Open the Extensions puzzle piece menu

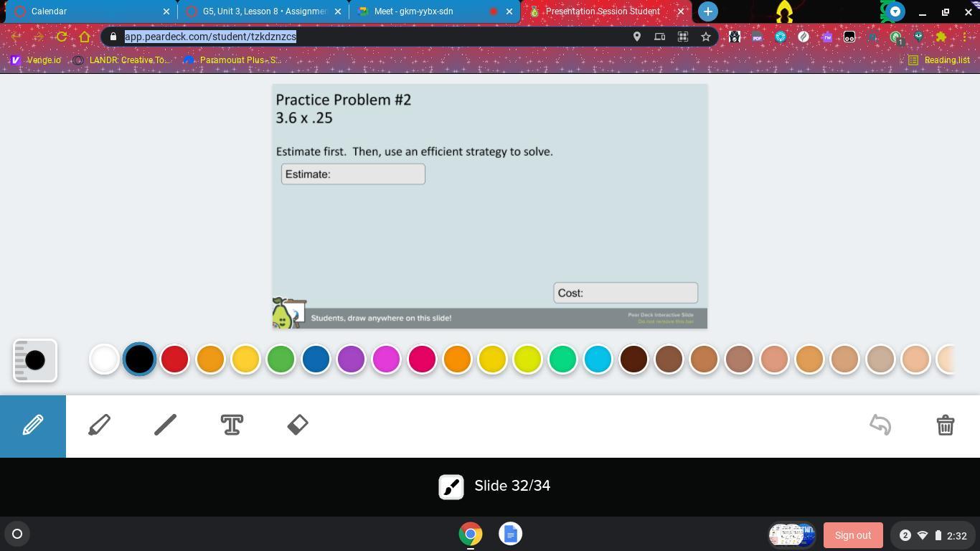click(x=941, y=37)
